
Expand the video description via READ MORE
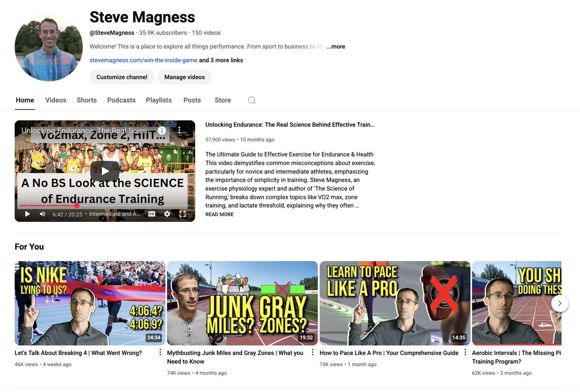pos(219,214)
